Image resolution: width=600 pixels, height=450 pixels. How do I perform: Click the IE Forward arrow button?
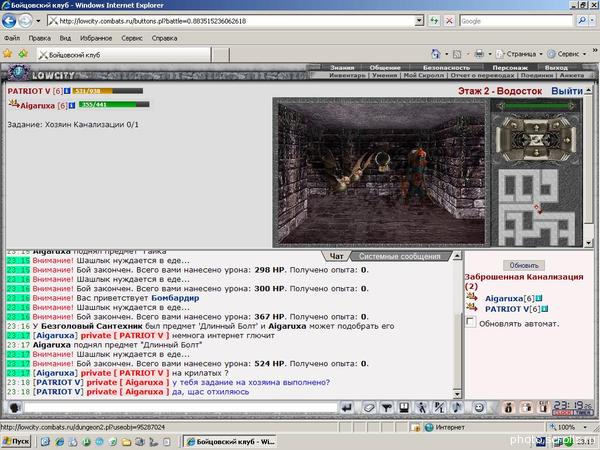25,21
